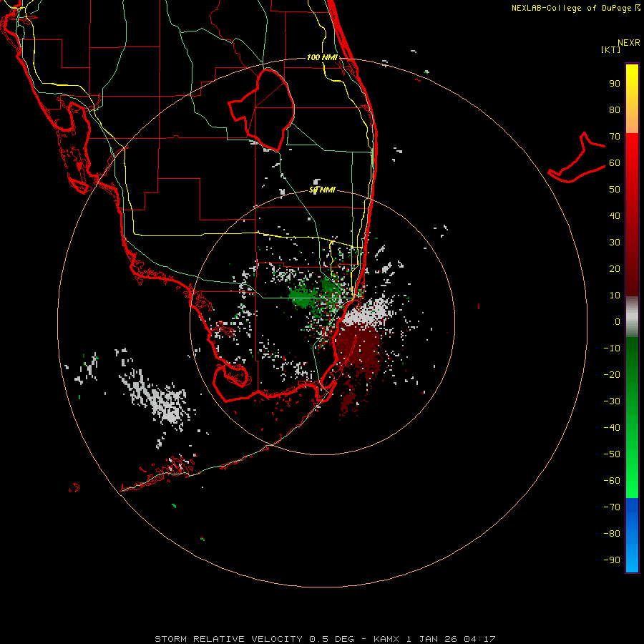Click the -80 knot label on the scale
This screenshot has width=644, height=644.
612,534
